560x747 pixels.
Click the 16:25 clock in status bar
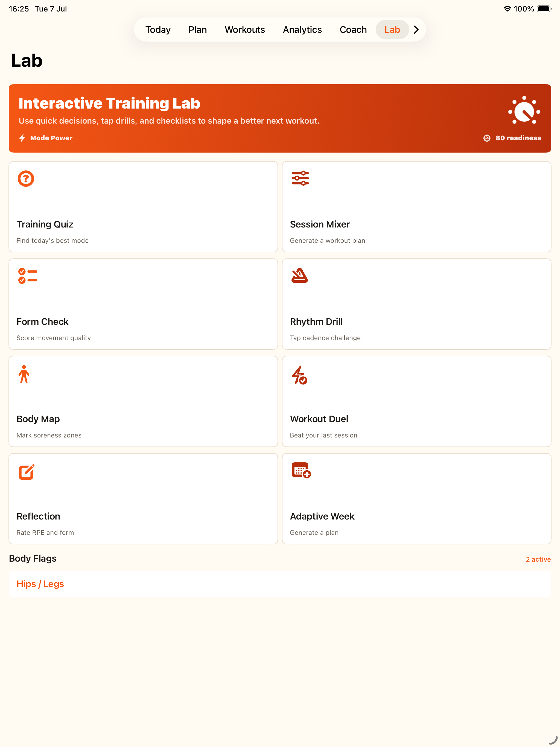tap(19, 9)
